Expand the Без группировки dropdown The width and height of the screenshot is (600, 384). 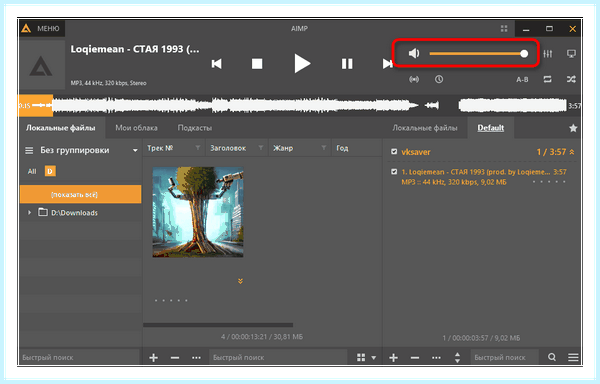(135, 150)
